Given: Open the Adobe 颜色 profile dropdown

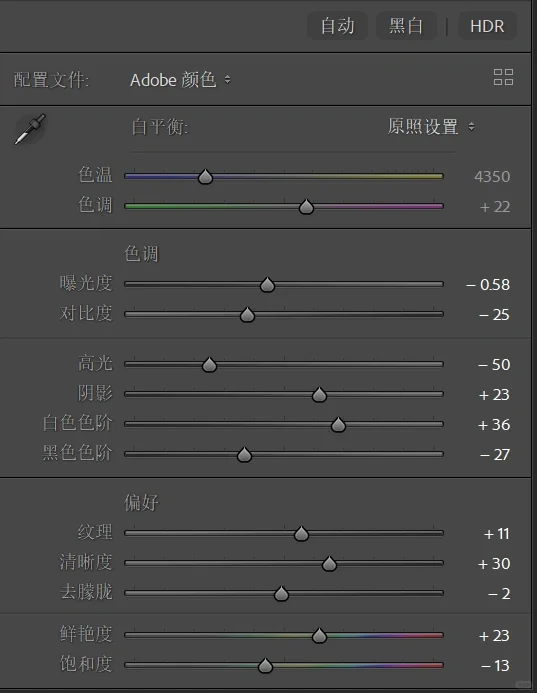Looking at the screenshot, I should (x=180, y=80).
